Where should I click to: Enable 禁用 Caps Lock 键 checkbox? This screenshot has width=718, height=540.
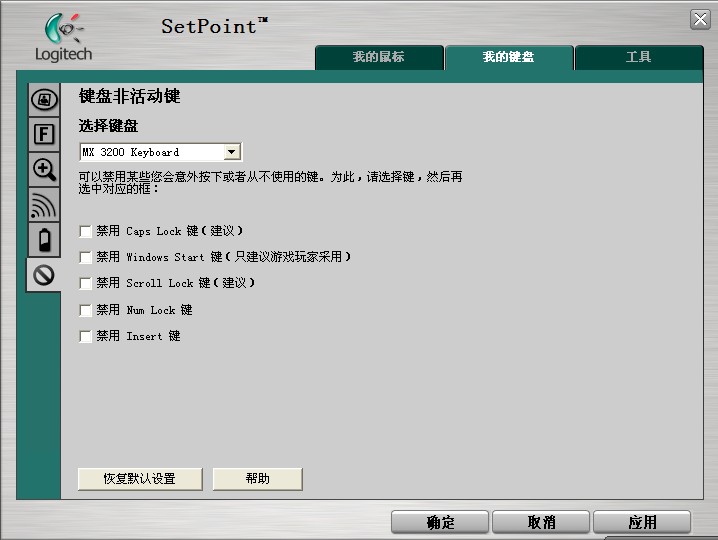[85, 231]
